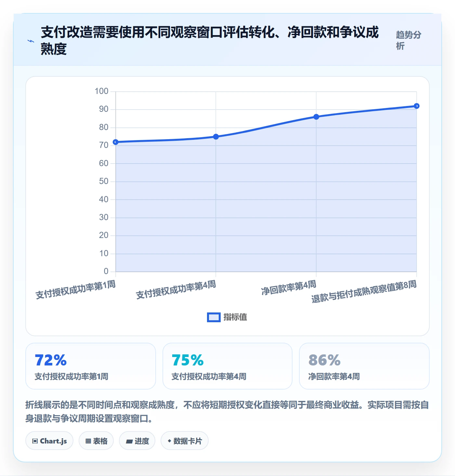Click the 数据卡片 tag chip
The height and width of the screenshot is (476, 455).
[x=185, y=441]
